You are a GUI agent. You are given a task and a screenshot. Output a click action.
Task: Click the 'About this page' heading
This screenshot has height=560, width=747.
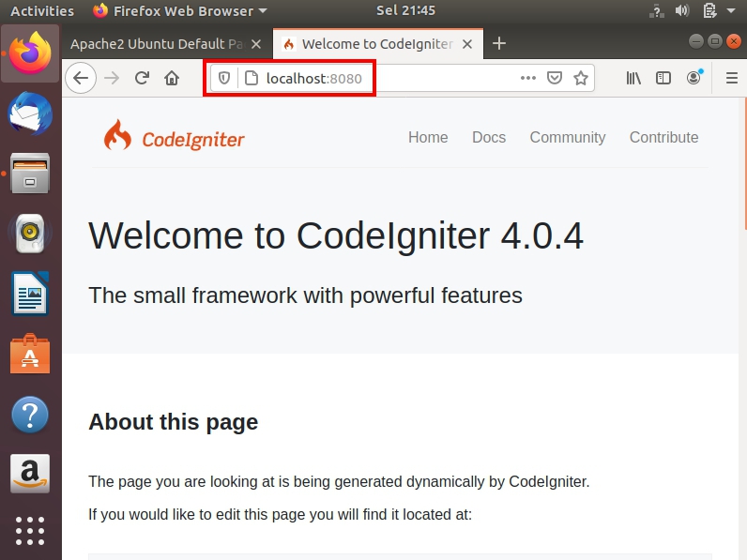click(174, 422)
